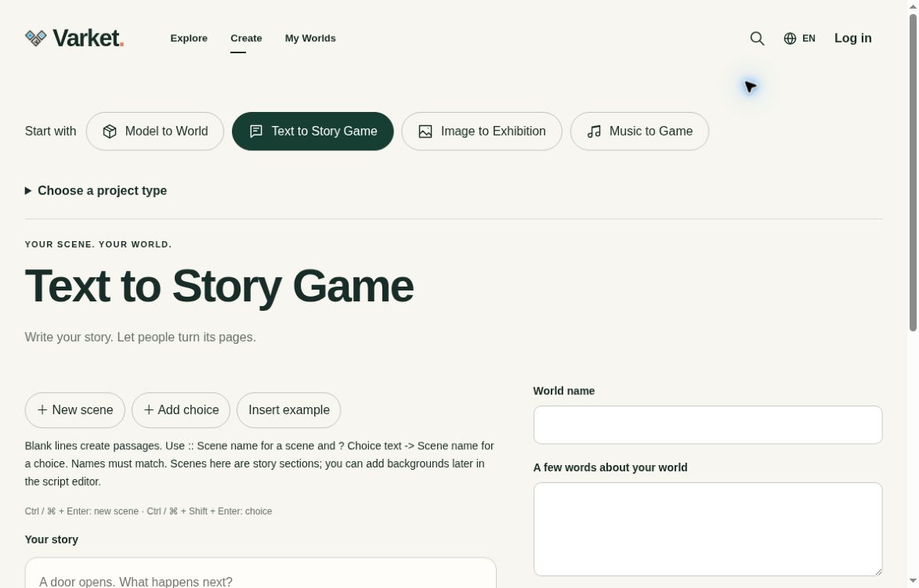The height and width of the screenshot is (588, 919).
Task: Open the Explore menu item
Action: pos(189,38)
